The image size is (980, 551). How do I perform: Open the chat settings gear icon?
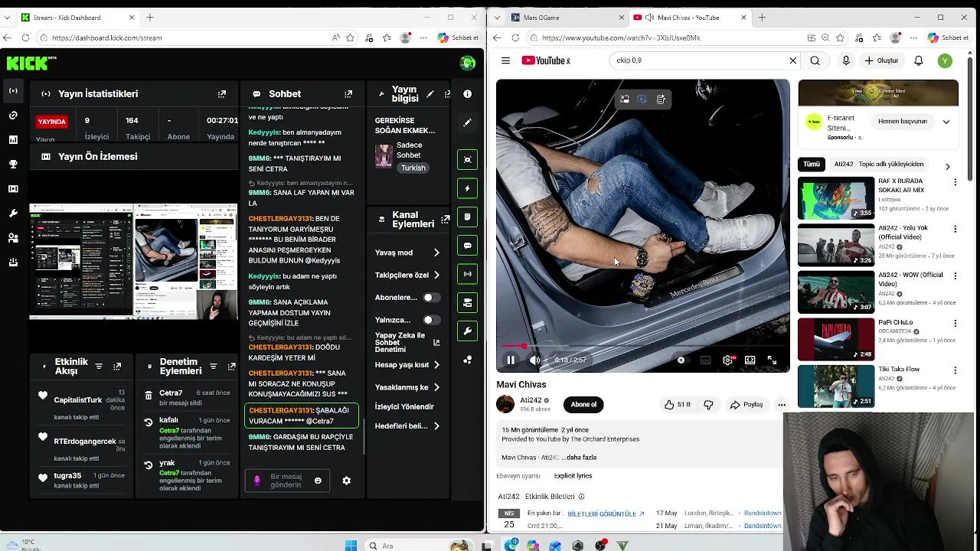coord(347,481)
